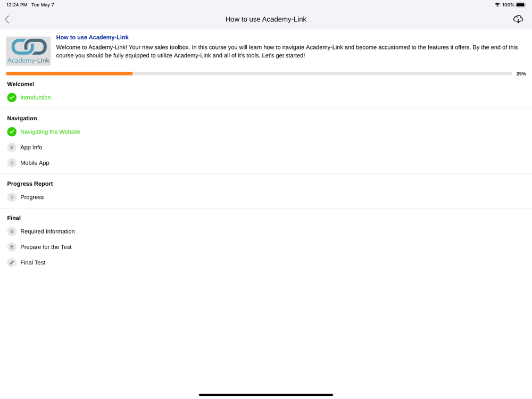The width and height of the screenshot is (532, 399).
Task: Tap the back arrow in header
Action: coord(7,19)
